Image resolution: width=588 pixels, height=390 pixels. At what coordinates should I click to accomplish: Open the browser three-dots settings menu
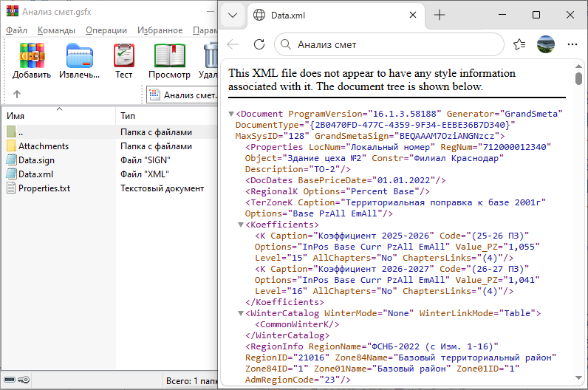572,44
